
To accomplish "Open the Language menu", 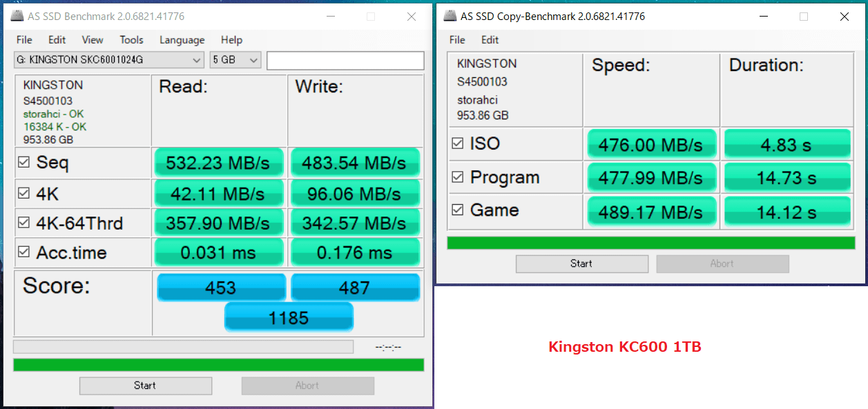I will pyautogui.click(x=182, y=40).
